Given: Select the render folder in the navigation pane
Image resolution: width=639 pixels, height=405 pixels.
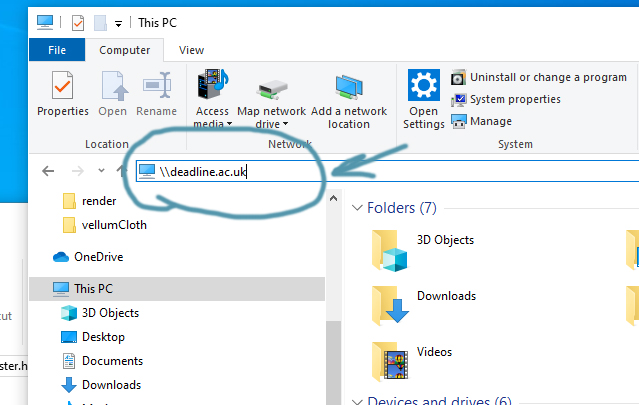Looking at the screenshot, I should point(90,201).
